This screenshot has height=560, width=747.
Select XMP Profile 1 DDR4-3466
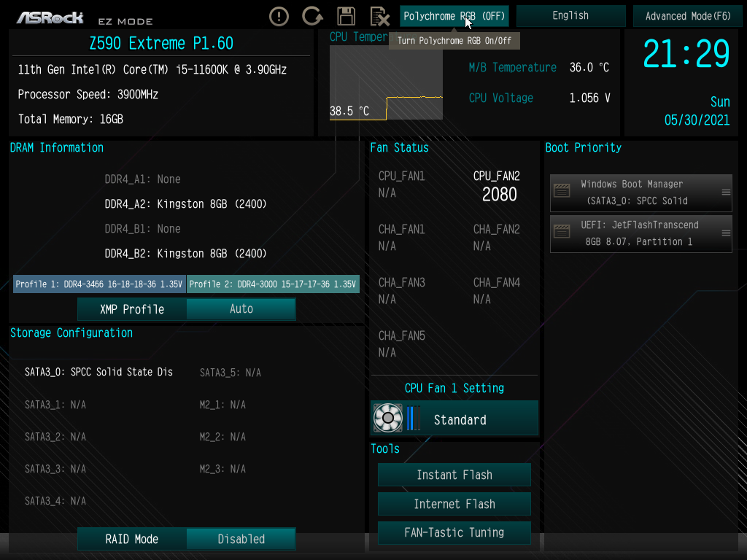(x=99, y=284)
